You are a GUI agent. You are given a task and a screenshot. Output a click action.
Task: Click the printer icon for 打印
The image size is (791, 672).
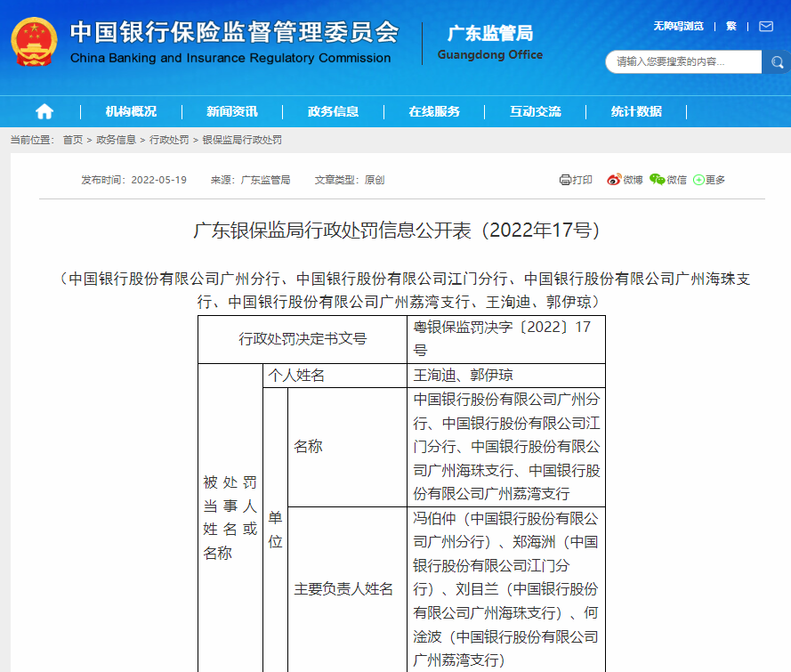coord(565,180)
